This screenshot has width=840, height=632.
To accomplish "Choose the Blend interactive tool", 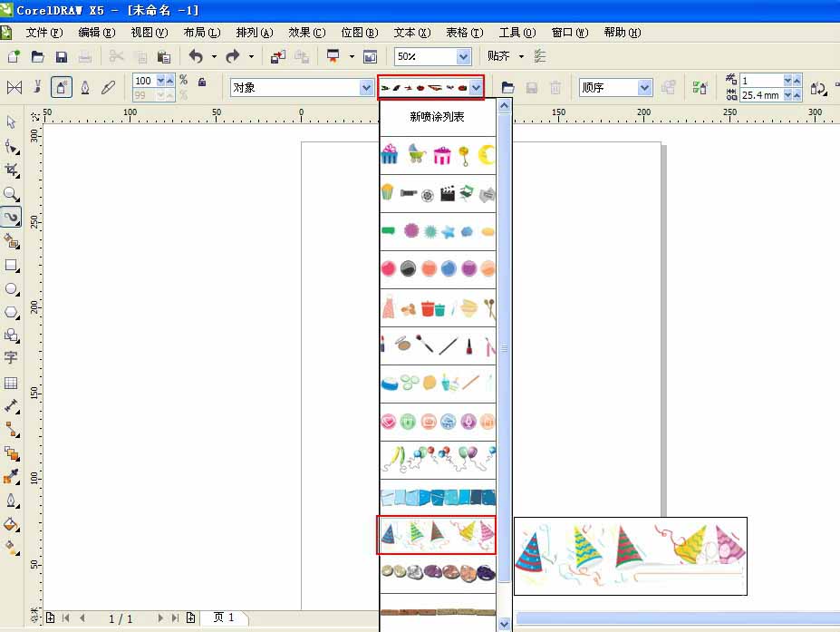I will pyautogui.click(x=11, y=453).
